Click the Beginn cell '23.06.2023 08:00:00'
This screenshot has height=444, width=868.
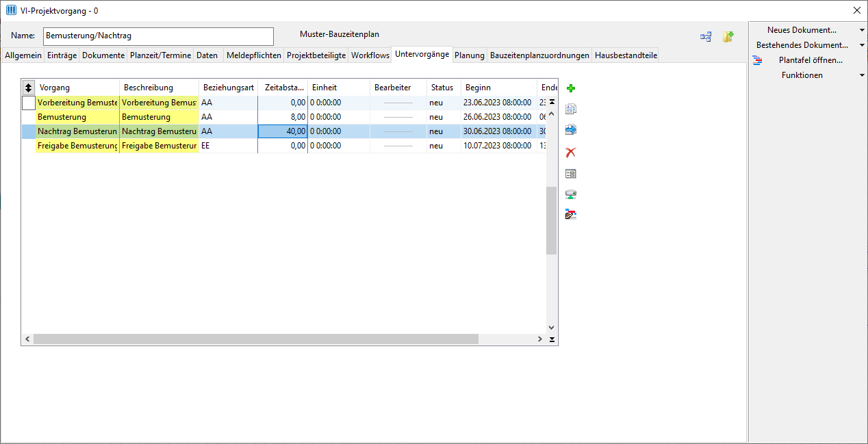[499, 103]
